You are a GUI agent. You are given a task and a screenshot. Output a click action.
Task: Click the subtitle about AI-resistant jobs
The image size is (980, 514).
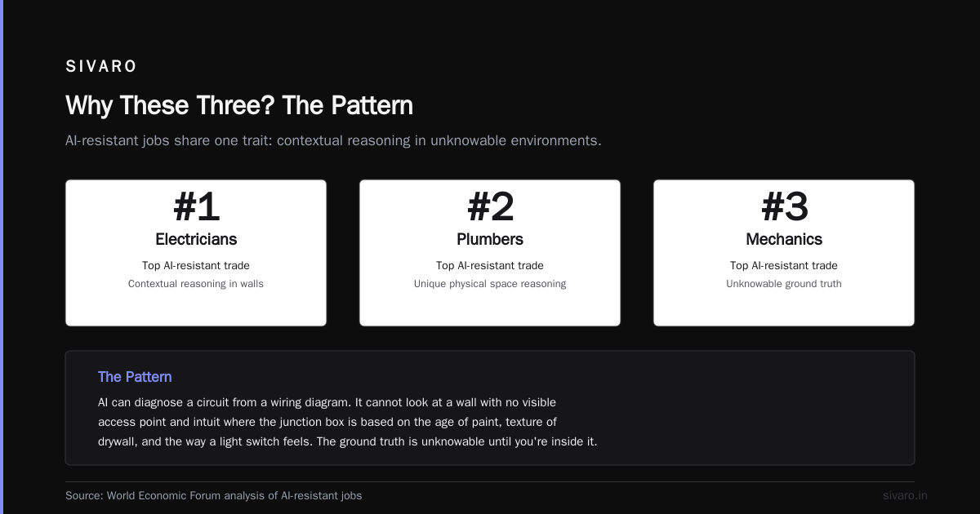333,140
